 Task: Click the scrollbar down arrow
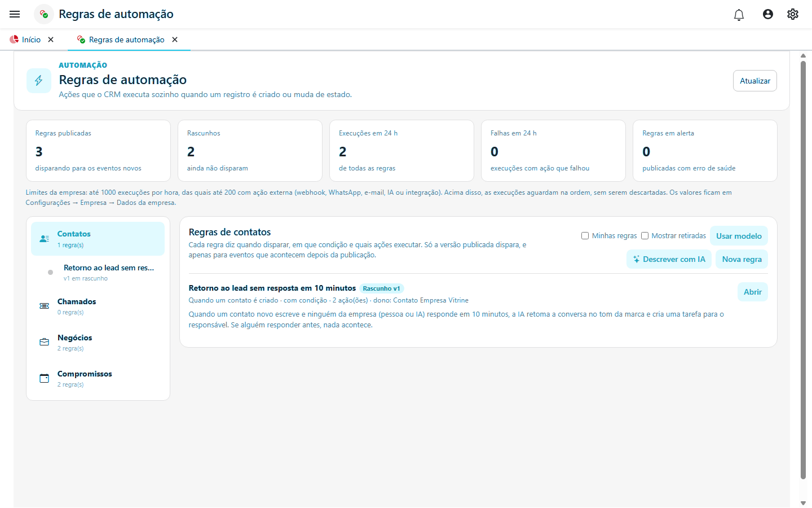click(x=803, y=503)
